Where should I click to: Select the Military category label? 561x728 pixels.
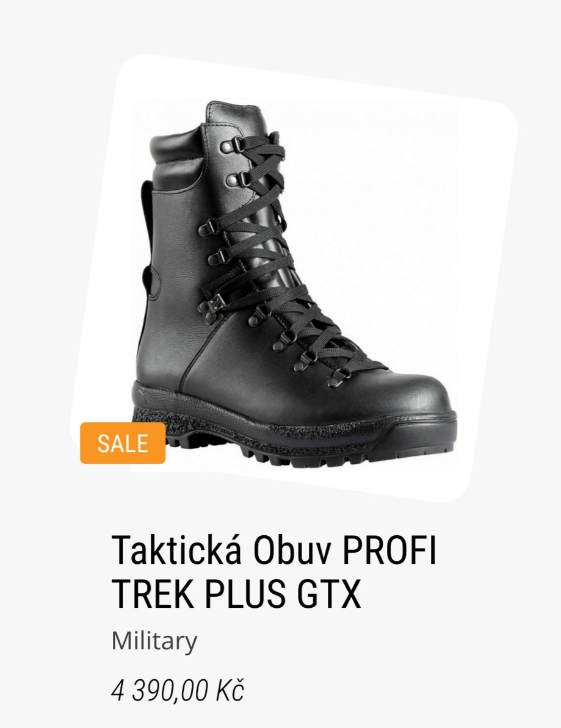(x=154, y=641)
